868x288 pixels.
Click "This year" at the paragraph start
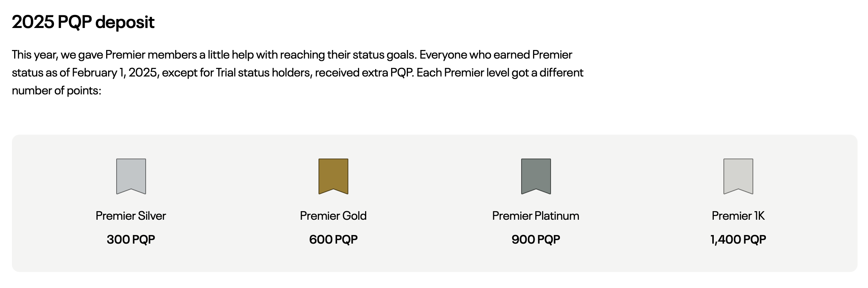tap(34, 54)
